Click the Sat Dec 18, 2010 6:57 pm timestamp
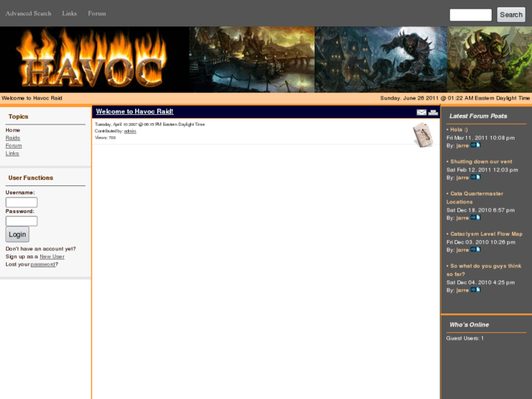 [x=481, y=210]
